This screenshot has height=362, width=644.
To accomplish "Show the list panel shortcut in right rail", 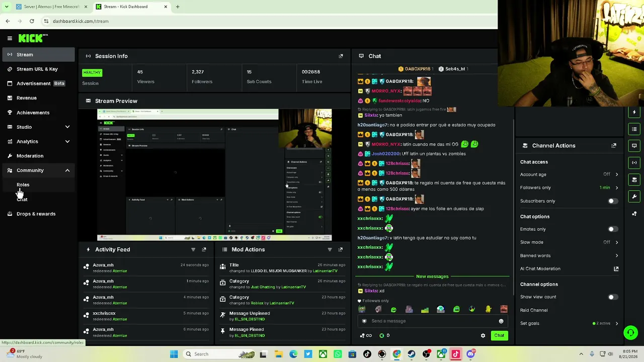I will click(634, 129).
